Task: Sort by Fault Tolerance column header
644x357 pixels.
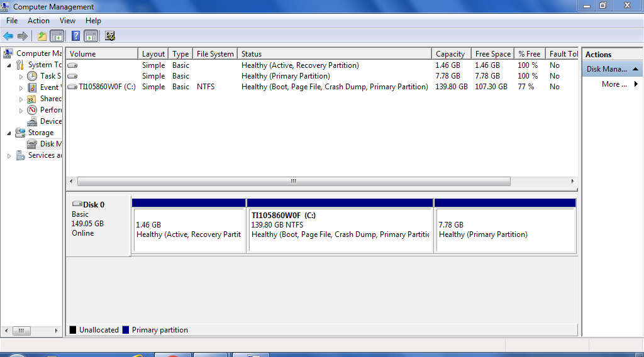Action: tap(562, 54)
